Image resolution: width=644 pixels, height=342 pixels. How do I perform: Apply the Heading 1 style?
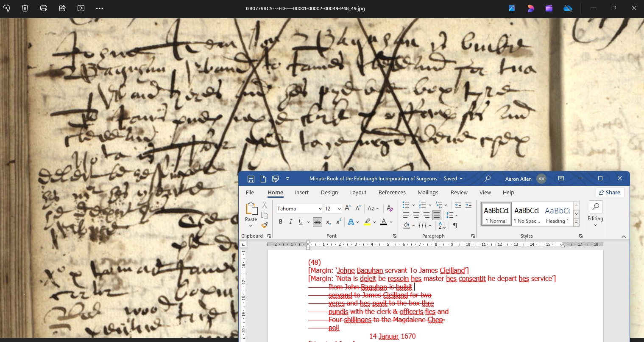click(x=557, y=213)
